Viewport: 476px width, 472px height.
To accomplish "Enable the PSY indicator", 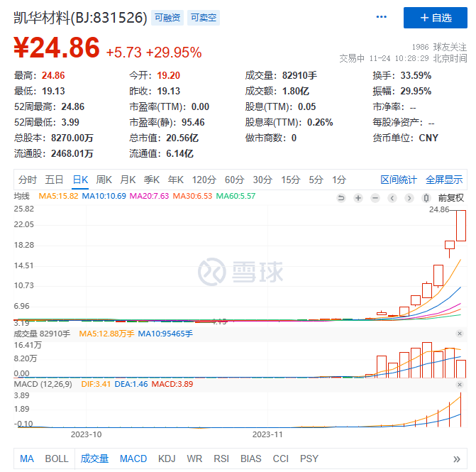I will click(x=309, y=459).
